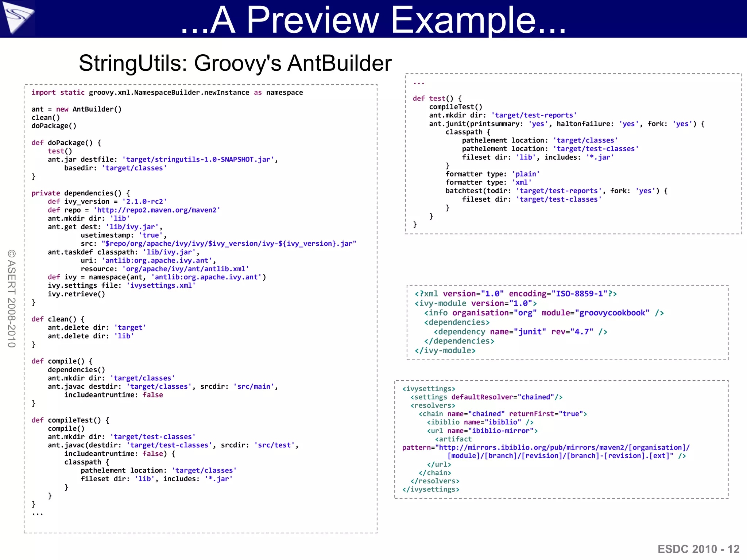Click the 'ivy.retrieve()' line
The image size is (747, 560).
coord(77,294)
